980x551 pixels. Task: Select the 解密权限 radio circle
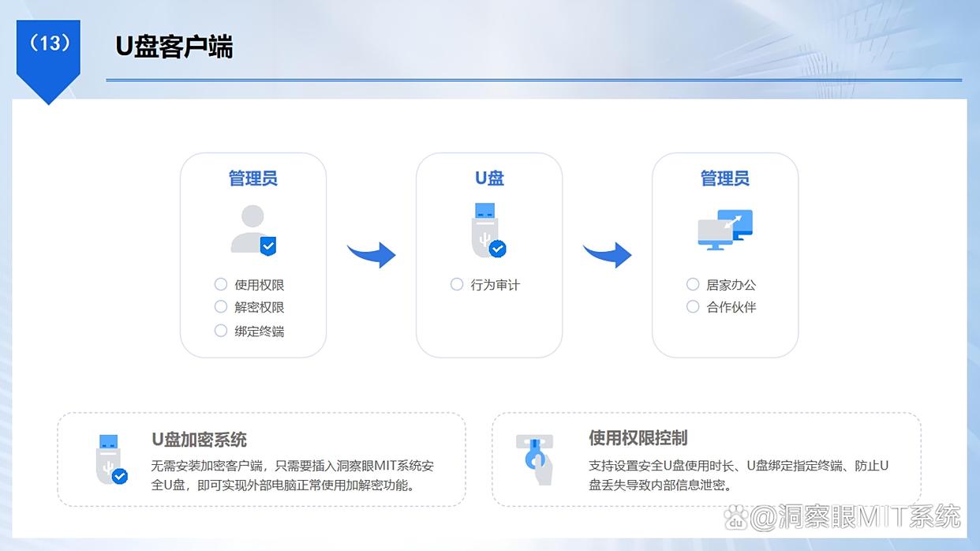click(x=221, y=306)
